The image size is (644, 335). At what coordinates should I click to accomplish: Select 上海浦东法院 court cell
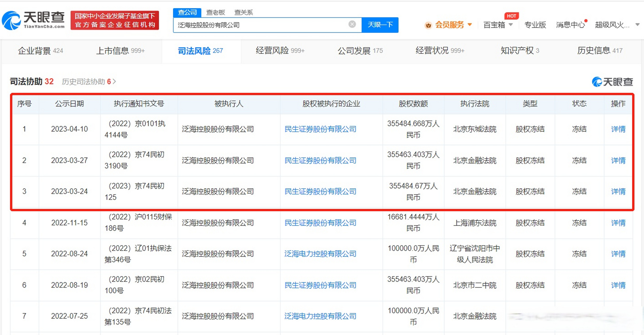tap(475, 223)
